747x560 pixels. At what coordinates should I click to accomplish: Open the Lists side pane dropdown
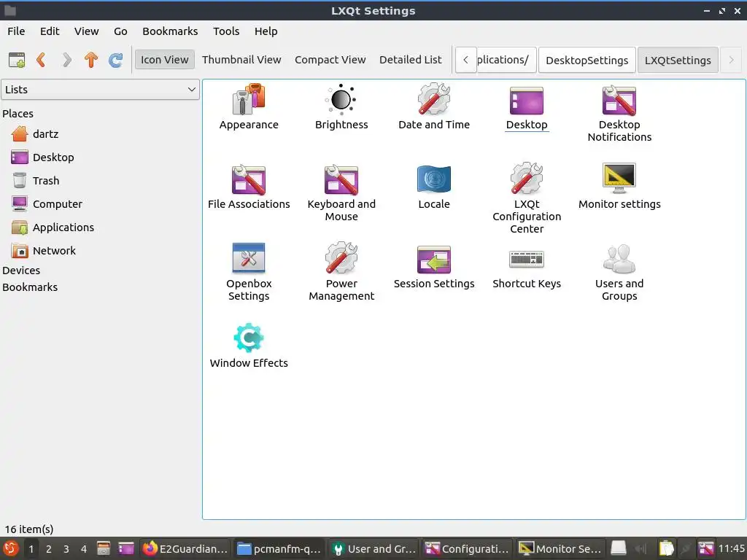(100, 90)
